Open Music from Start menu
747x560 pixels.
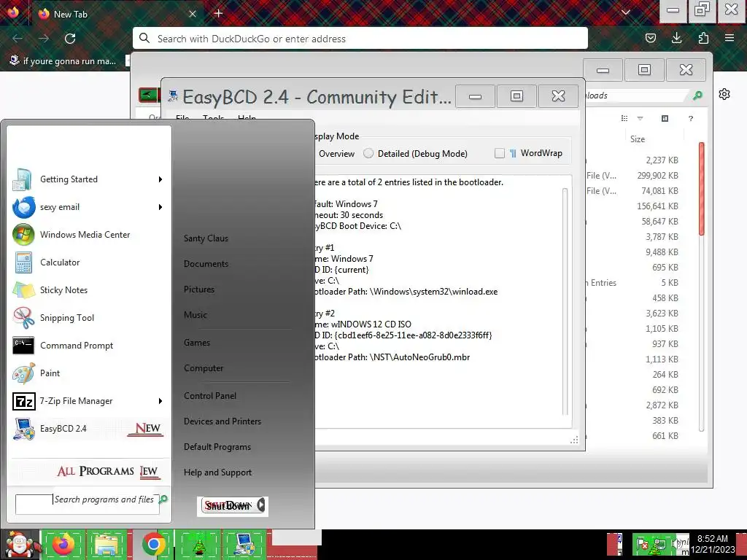tap(196, 315)
